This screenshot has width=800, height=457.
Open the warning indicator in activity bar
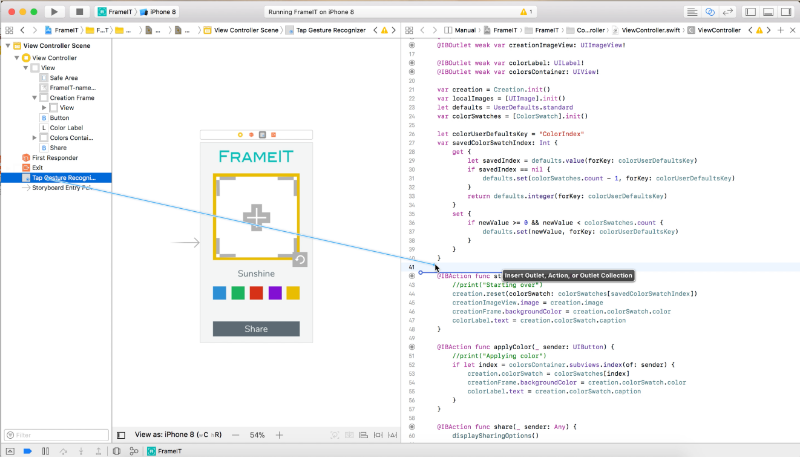tap(526, 12)
